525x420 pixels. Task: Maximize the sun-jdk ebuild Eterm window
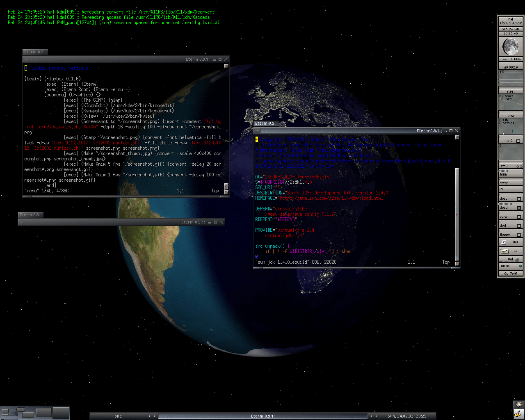pos(451,131)
